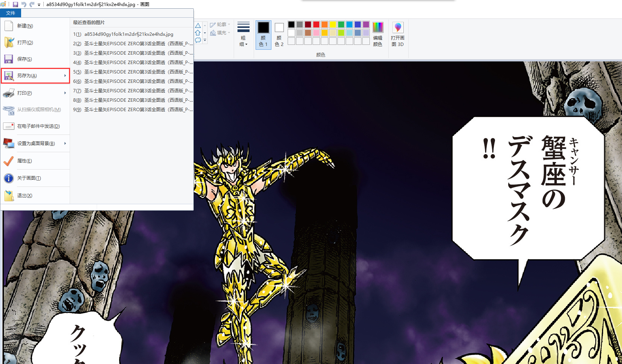This screenshot has width=622, height=364.
Task: Pick the white swatch in the palette
Action: (x=291, y=33)
